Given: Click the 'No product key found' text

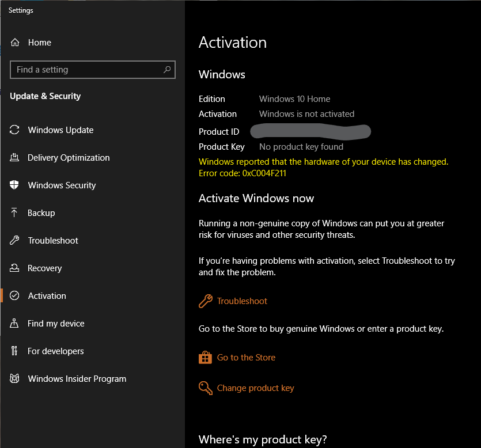Looking at the screenshot, I should coord(301,147).
